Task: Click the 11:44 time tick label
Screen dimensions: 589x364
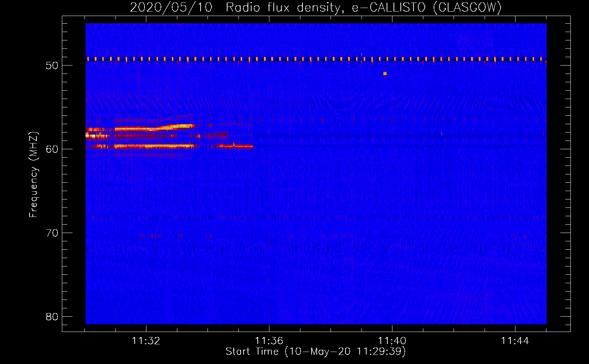Action: point(515,341)
